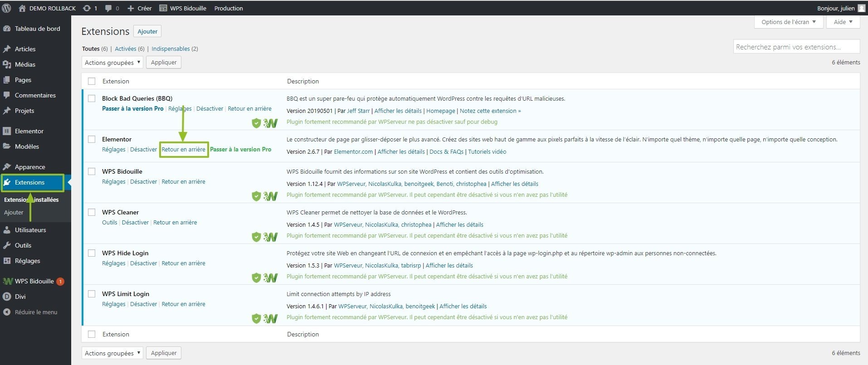Click Désactiver for WPS Cleaner

click(135, 223)
